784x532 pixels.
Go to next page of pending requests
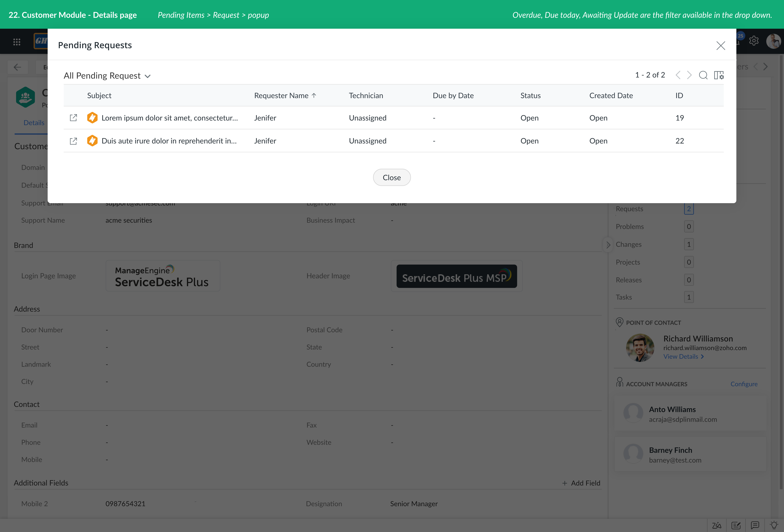click(x=689, y=75)
